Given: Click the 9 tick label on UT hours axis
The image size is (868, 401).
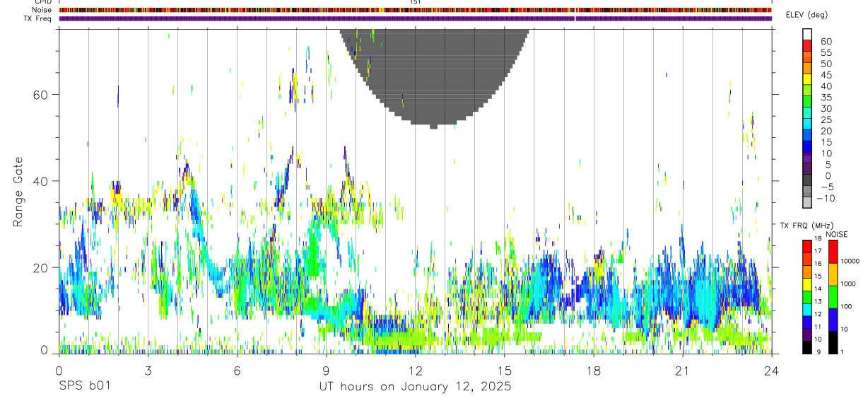Looking at the screenshot, I should click(x=326, y=371).
